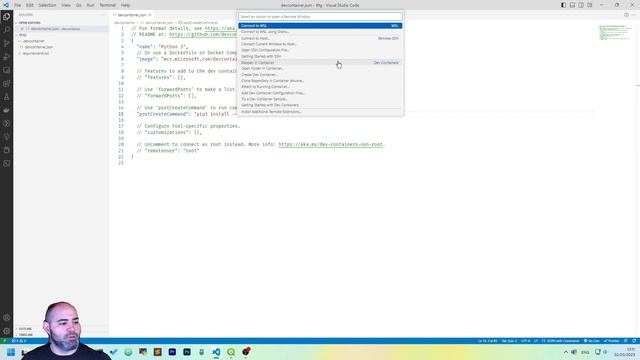Select Connect Current Window to Host
Screen dimensions: 640x360
pos(320,44)
